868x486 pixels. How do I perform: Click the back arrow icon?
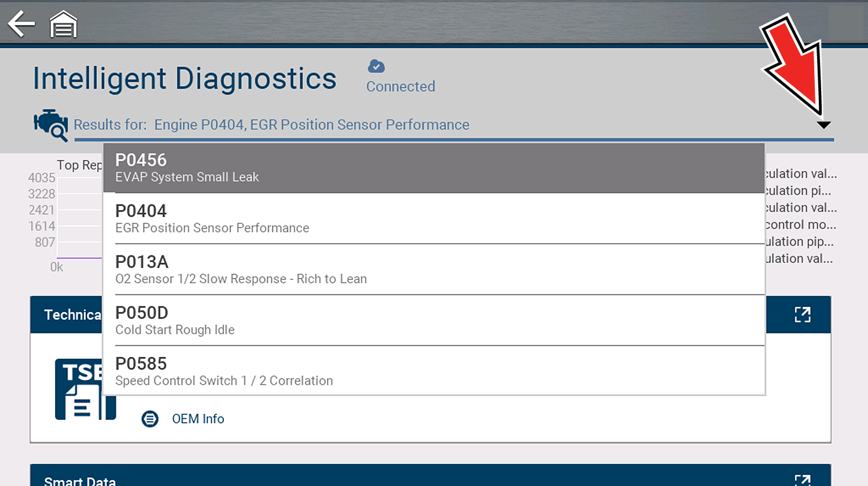(x=21, y=24)
